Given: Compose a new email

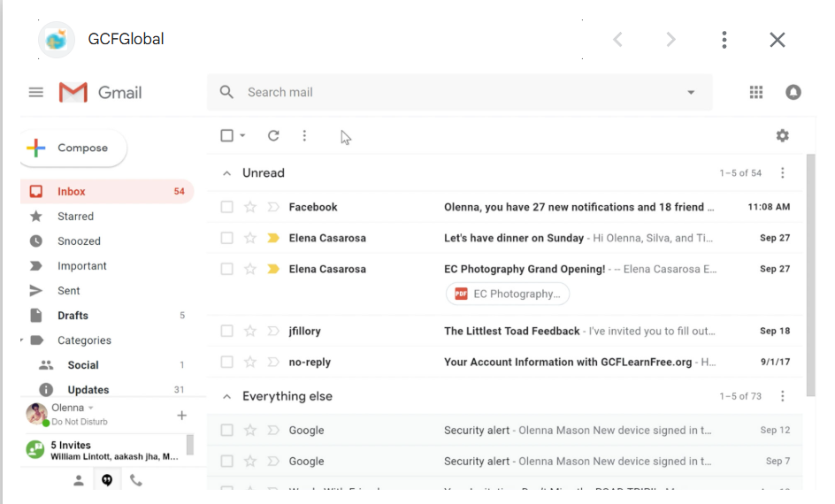Looking at the screenshot, I should (74, 148).
